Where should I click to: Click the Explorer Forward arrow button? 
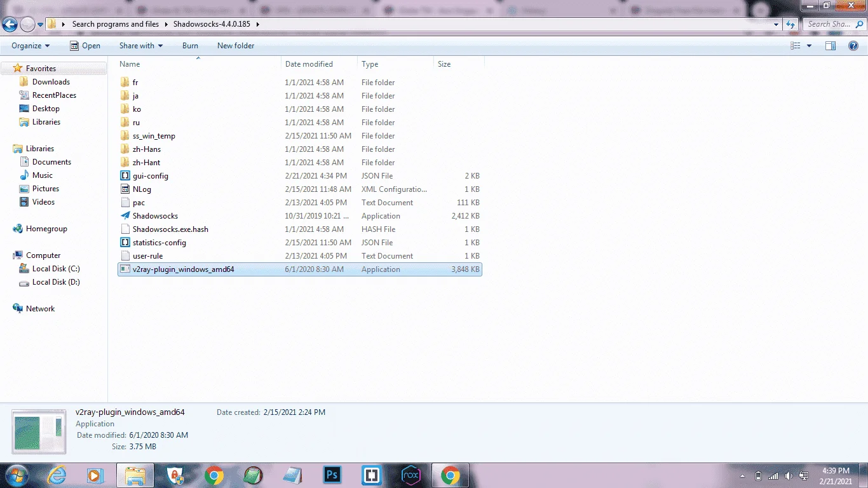(x=28, y=24)
